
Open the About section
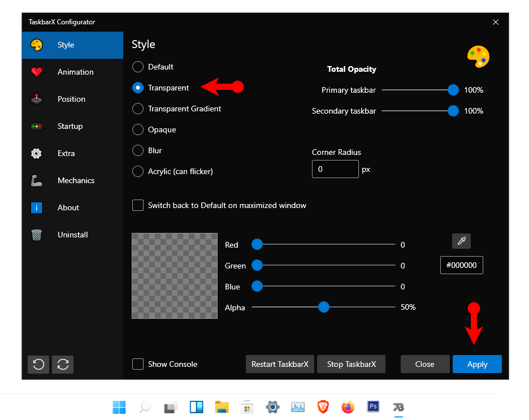point(68,207)
